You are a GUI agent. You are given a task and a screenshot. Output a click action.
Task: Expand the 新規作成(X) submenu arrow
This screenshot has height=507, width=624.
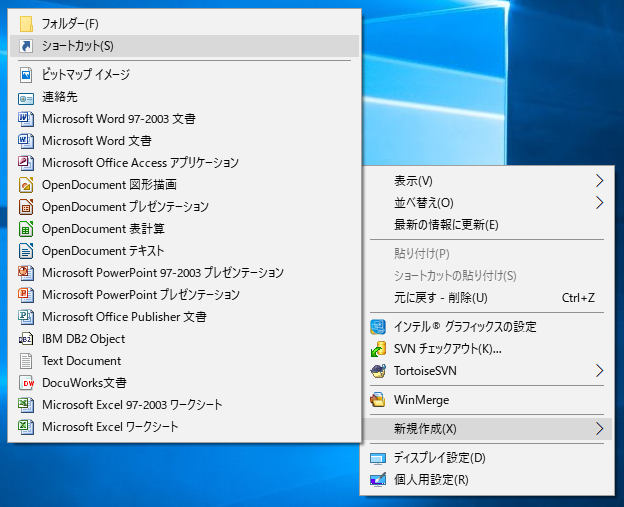[600, 429]
